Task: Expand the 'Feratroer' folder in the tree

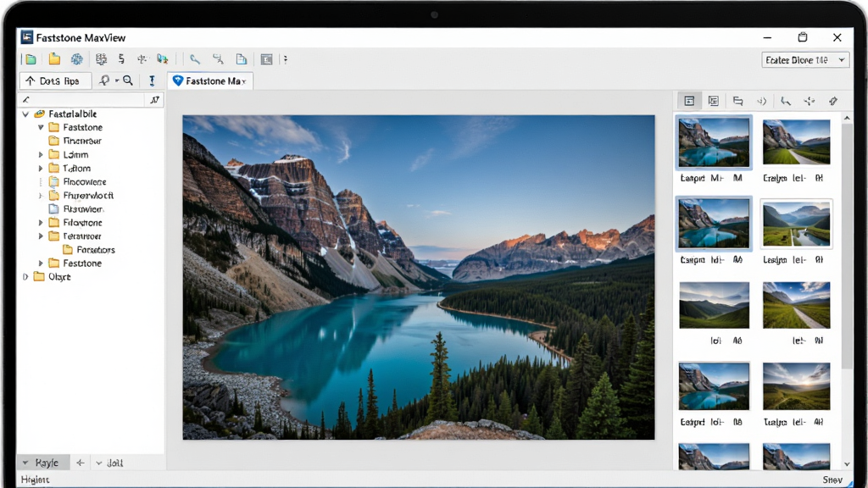Action: pos(41,236)
